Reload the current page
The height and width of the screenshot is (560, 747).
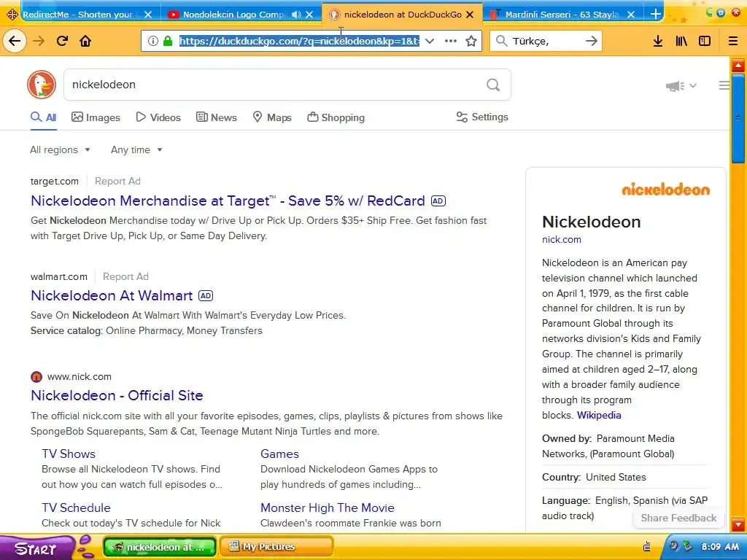pos(62,41)
